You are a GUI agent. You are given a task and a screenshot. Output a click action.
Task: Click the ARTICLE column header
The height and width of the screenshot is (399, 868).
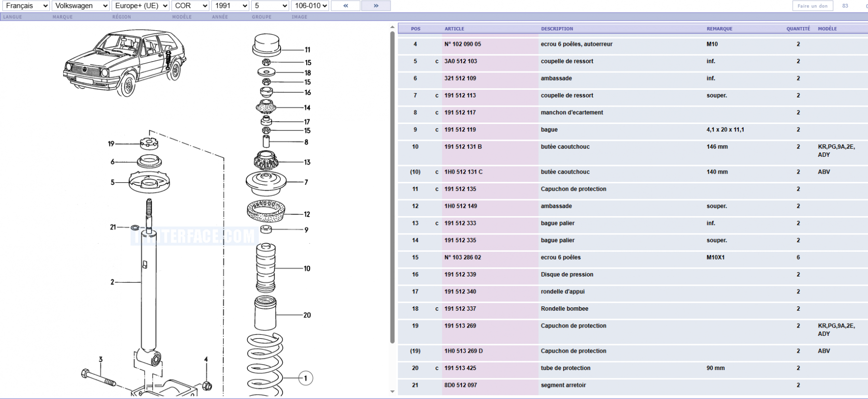[x=454, y=29]
